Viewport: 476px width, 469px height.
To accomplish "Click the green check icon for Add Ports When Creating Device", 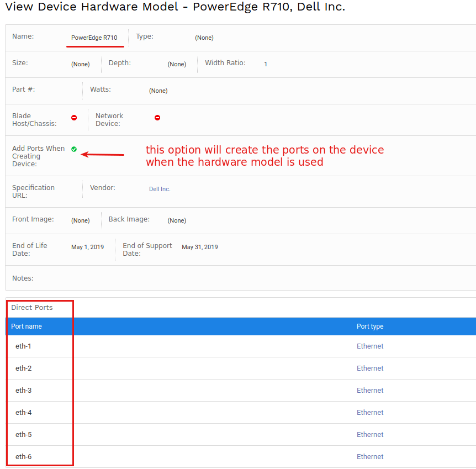I will click(74, 149).
